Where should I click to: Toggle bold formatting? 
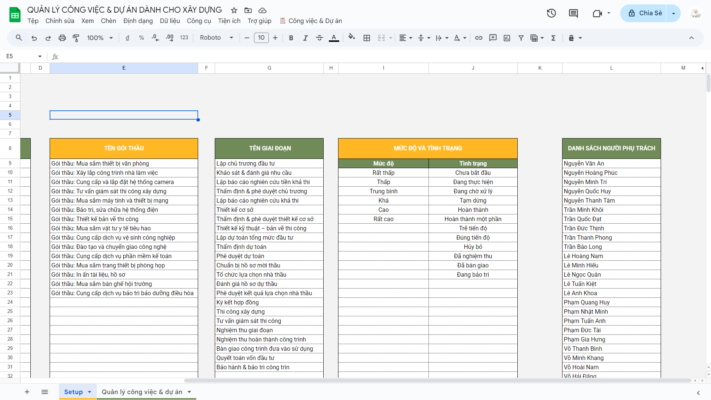290,38
